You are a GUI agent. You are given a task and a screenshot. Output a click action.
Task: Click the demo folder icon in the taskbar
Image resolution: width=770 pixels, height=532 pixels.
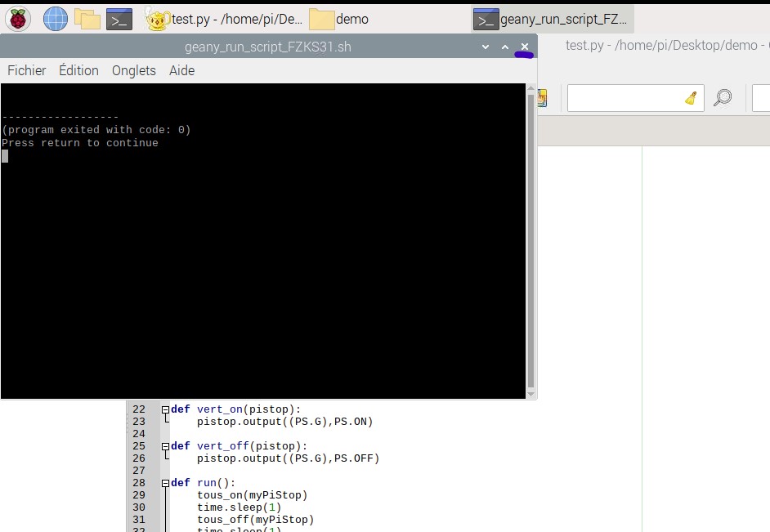tap(322, 19)
